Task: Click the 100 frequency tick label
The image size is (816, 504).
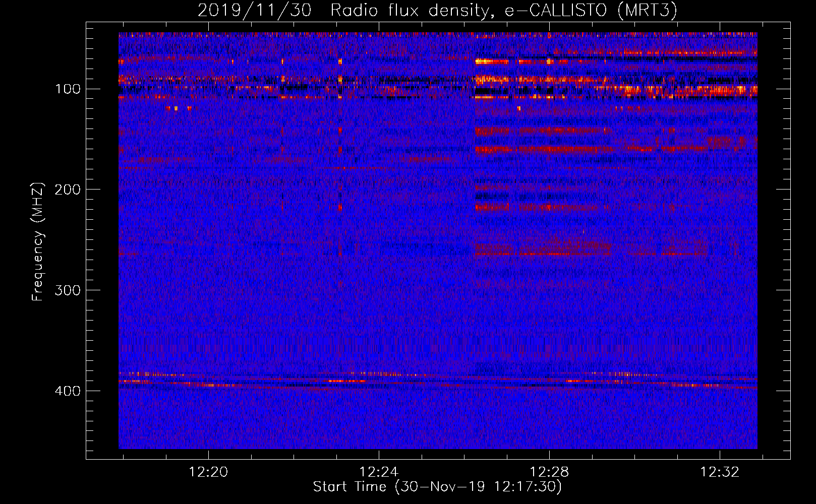Action: (x=68, y=89)
